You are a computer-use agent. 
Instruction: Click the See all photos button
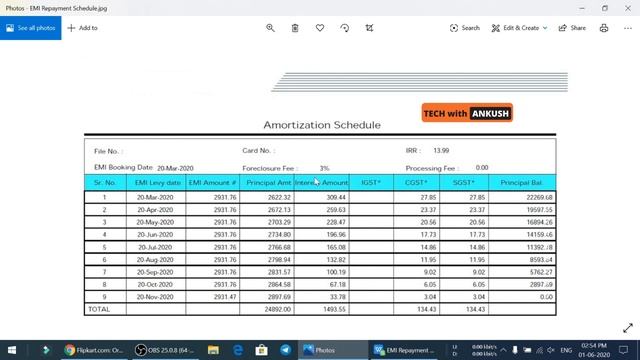31,28
